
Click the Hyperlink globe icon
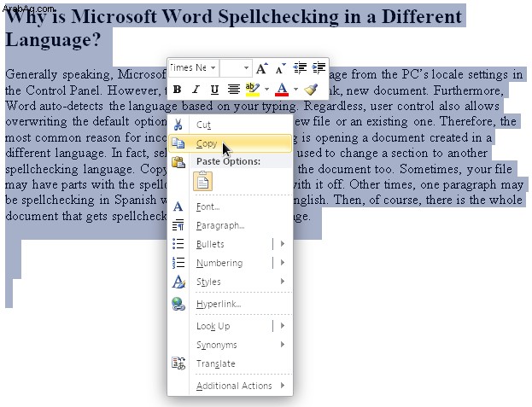click(x=178, y=304)
